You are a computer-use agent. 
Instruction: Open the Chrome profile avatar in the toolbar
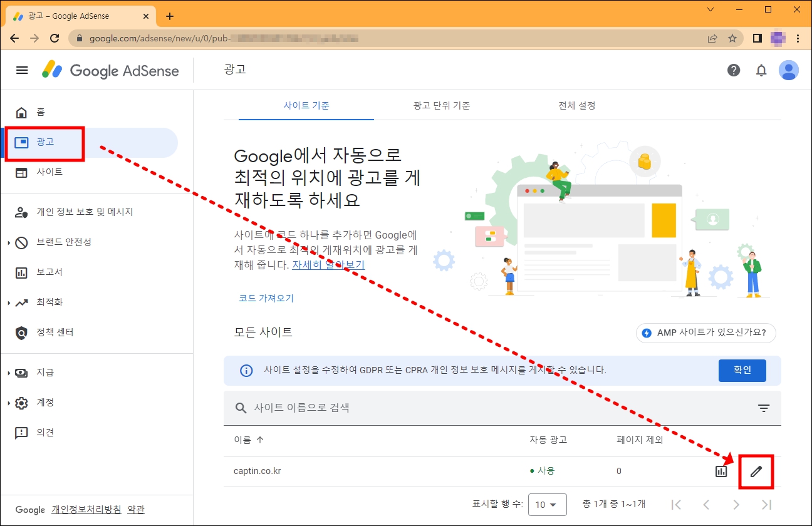tap(778, 38)
